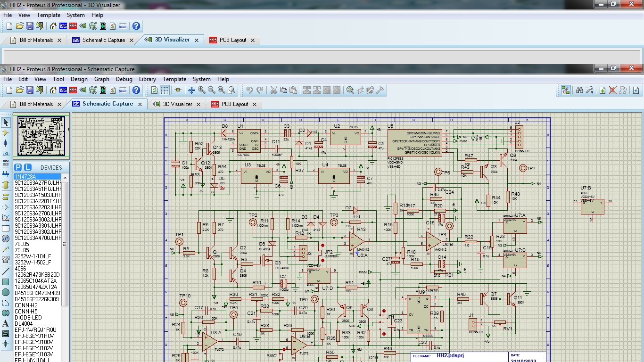The width and height of the screenshot is (644, 362).
Task: Click the Zoom In magnifier icon
Action: [x=202, y=90]
